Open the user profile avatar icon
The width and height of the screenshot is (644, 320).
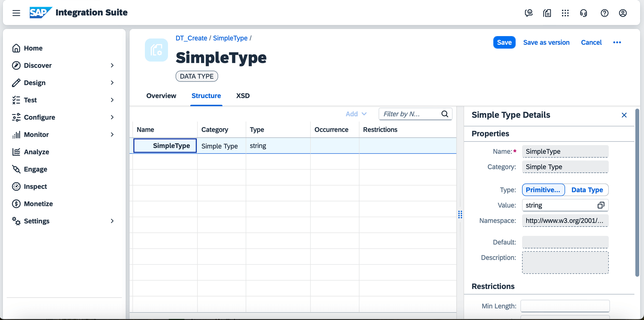click(x=623, y=13)
